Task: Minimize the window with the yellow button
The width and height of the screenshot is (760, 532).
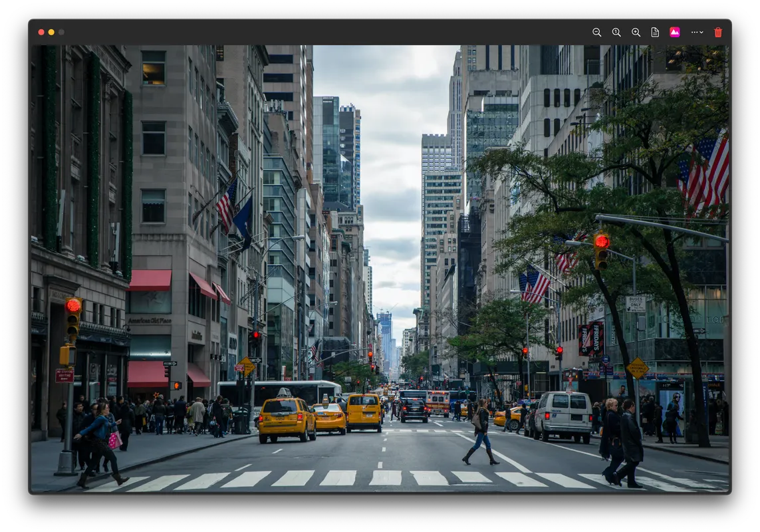Action: [x=51, y=31]
